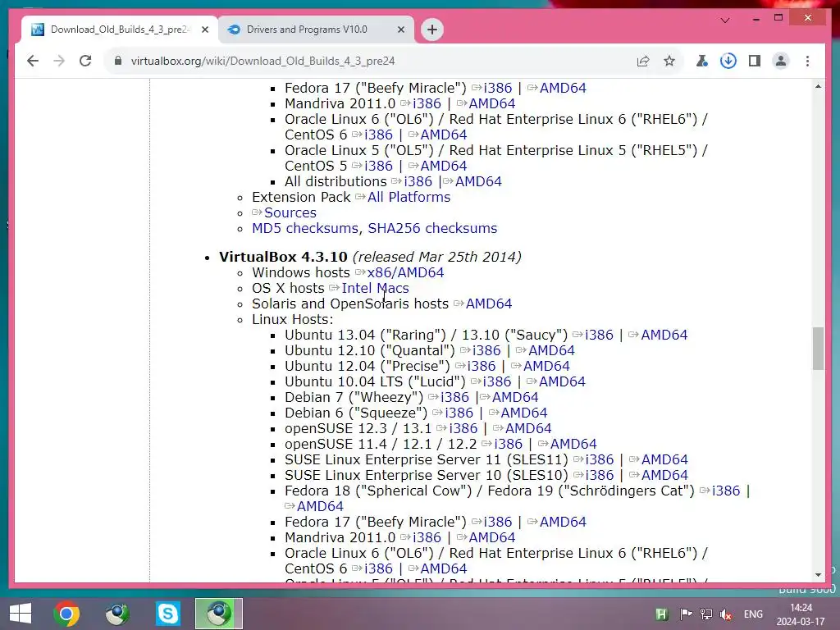Open the taskbar clock and date
Screen dimensions: 840x630
point(801,614)
